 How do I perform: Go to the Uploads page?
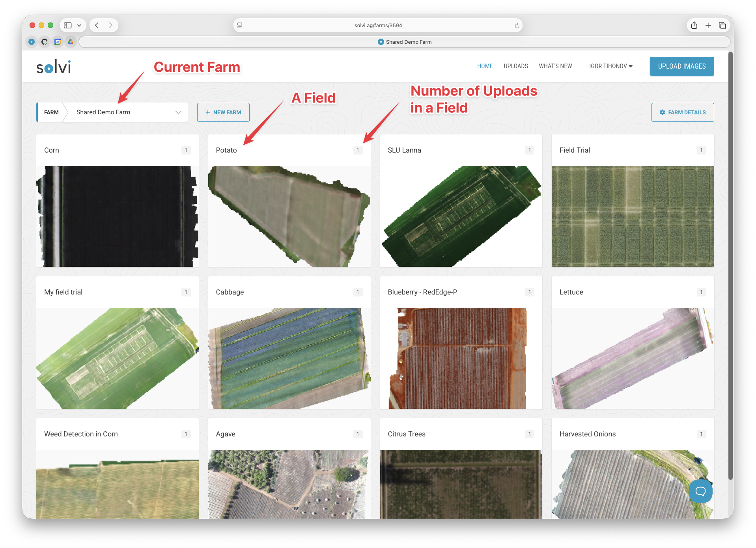(x=515, y=66)
